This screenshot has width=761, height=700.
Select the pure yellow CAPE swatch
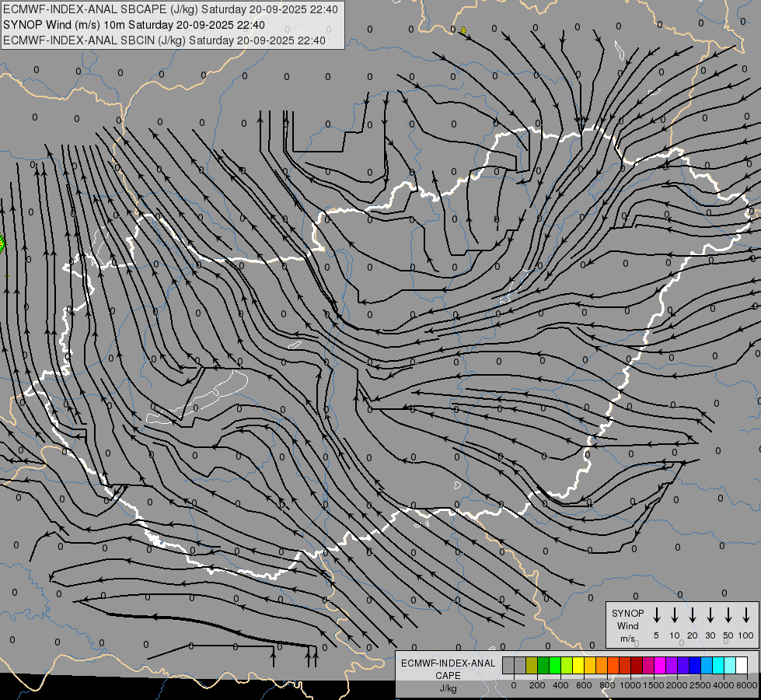pyautogui.click(x=578, y=665)
